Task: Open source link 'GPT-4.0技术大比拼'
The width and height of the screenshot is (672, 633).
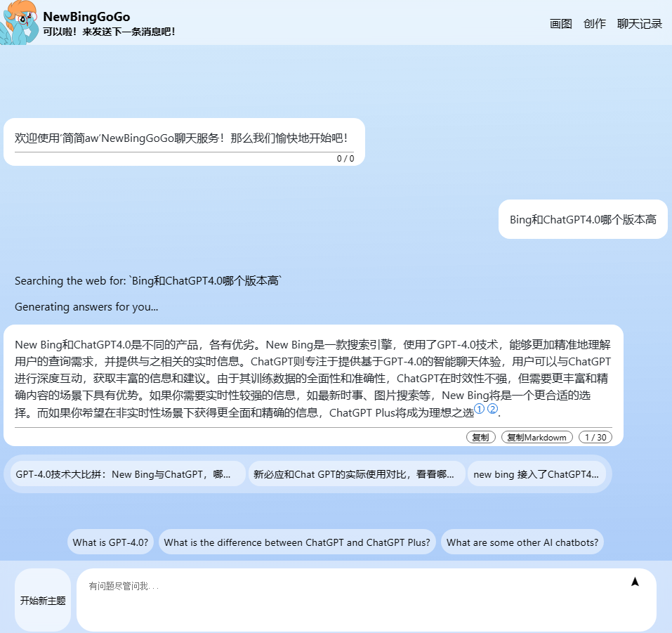Action: 128,474
